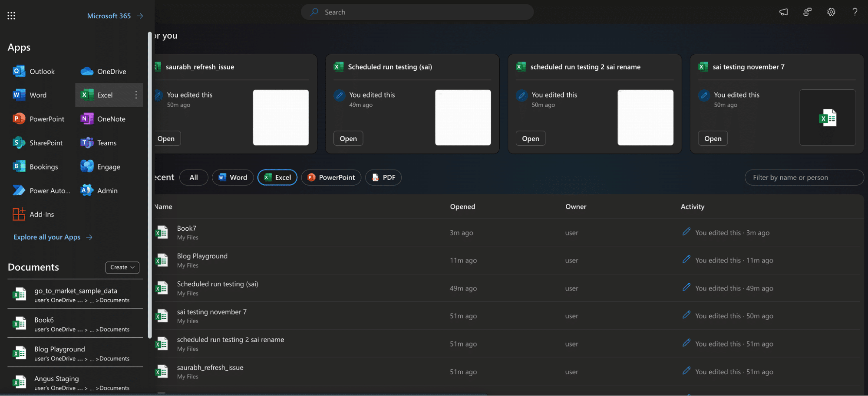
Task: Click the saurabh_refresh_issue preview thumbnail
Action: point(281,118)
